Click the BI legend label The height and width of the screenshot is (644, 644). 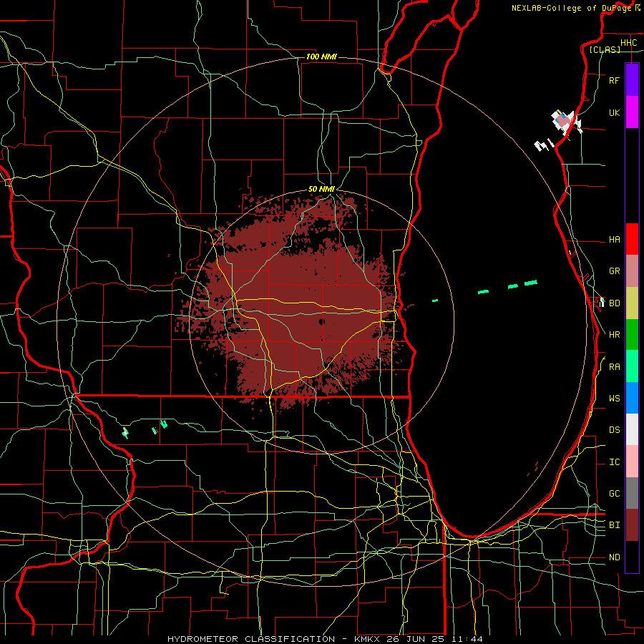coord(614,525)
